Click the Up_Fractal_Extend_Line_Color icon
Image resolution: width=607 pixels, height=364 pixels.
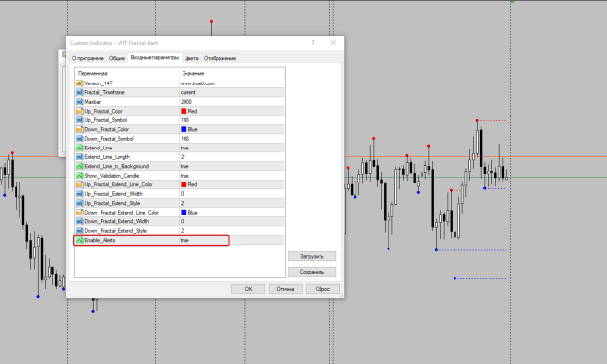tap(80, 184)
